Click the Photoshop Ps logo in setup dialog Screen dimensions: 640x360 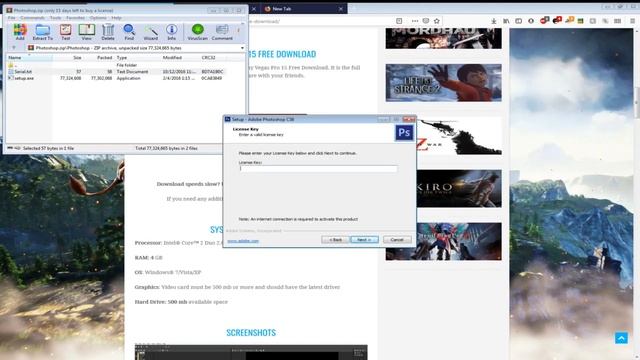point(404,133)
